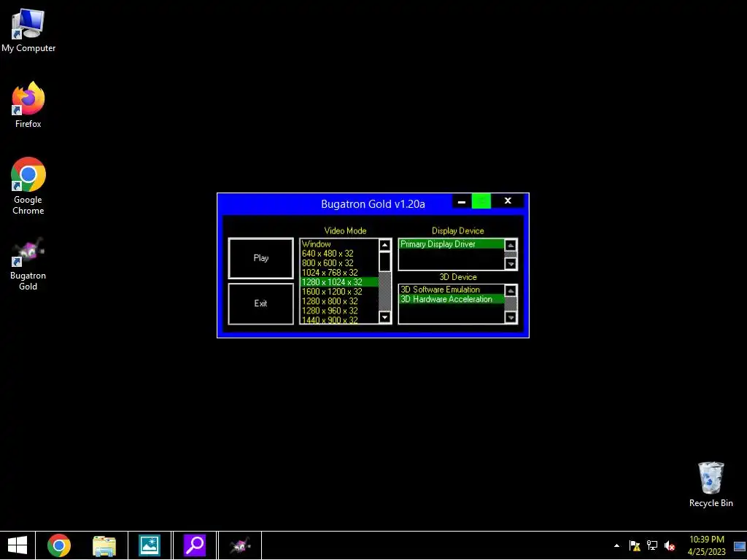The image size is (747, 560).
Task: Click Chrome icon in the taskbar
Action: click(59, 545)
